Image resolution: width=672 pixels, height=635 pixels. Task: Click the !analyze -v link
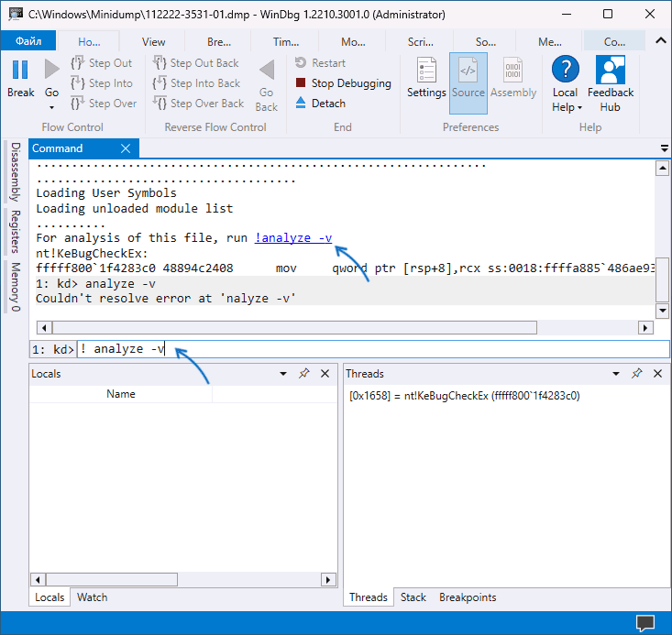point(293,238)
